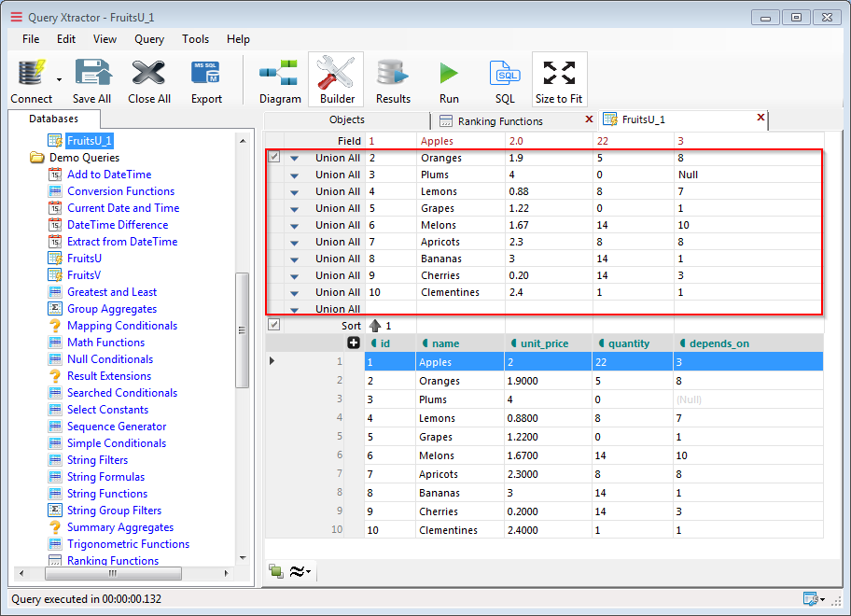Toggle the checkbox next to the Sort row
851x616 pixels.
[x=274, y=325]
